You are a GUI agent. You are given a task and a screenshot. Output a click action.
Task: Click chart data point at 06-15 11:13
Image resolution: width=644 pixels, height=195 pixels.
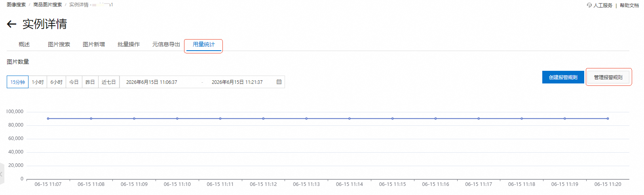tap(306, 118)
